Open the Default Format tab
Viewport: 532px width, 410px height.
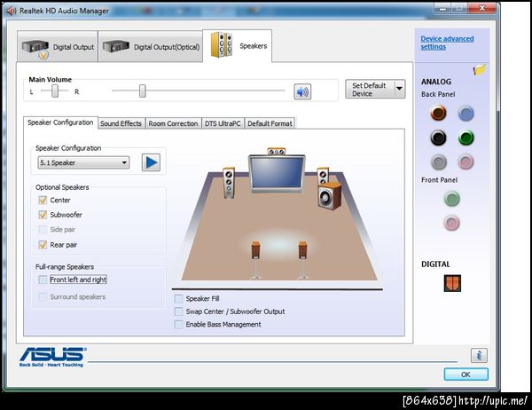point(270,123)
